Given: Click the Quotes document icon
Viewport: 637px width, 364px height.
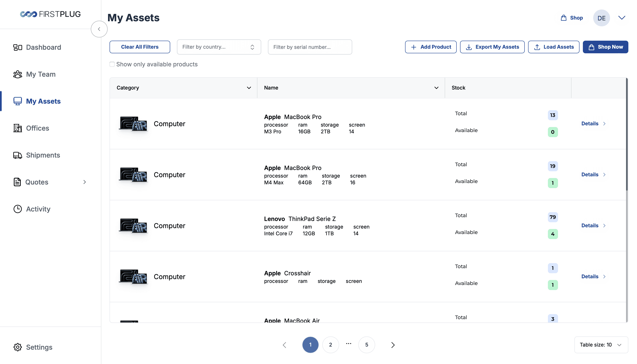Looking at the screenshot, I should [x=17, y=182].
